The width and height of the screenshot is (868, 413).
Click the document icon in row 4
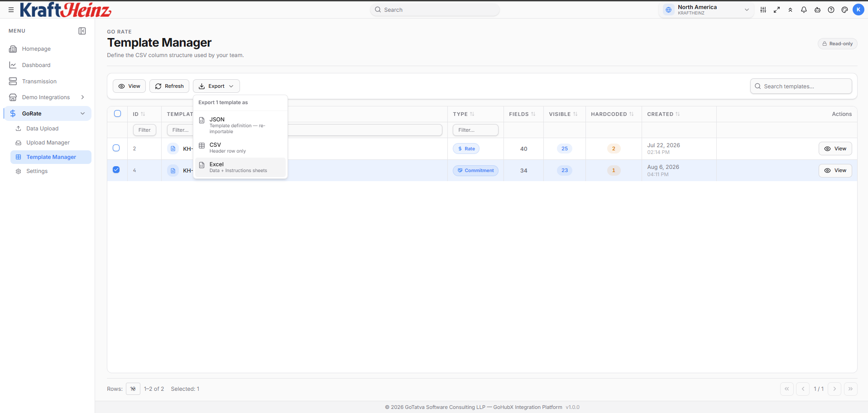tap(173, 171)
